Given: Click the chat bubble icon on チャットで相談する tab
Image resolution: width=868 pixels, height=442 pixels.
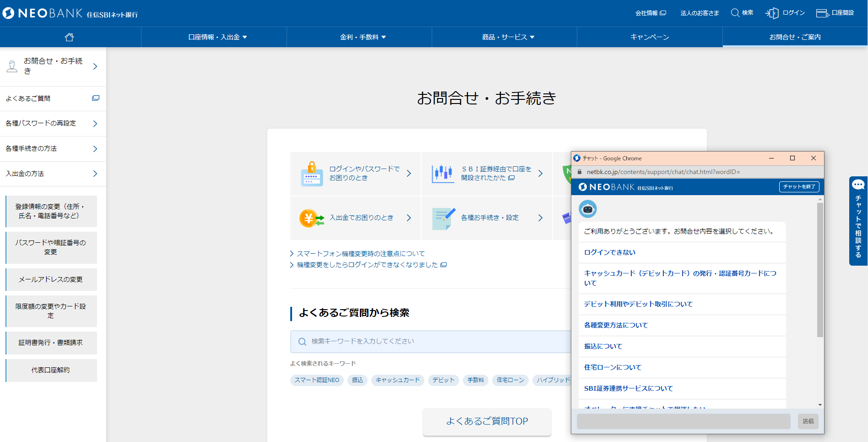Looking at the screenshot, I should (x=858, y=185).
